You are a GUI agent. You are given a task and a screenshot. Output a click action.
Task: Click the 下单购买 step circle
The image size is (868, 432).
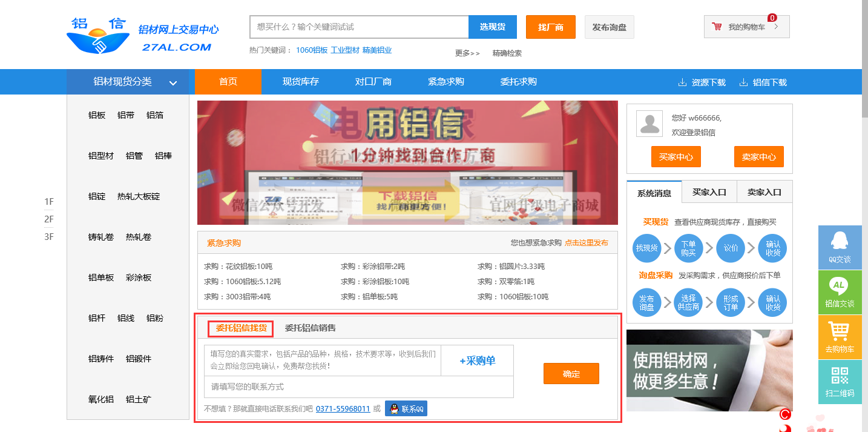688,248
